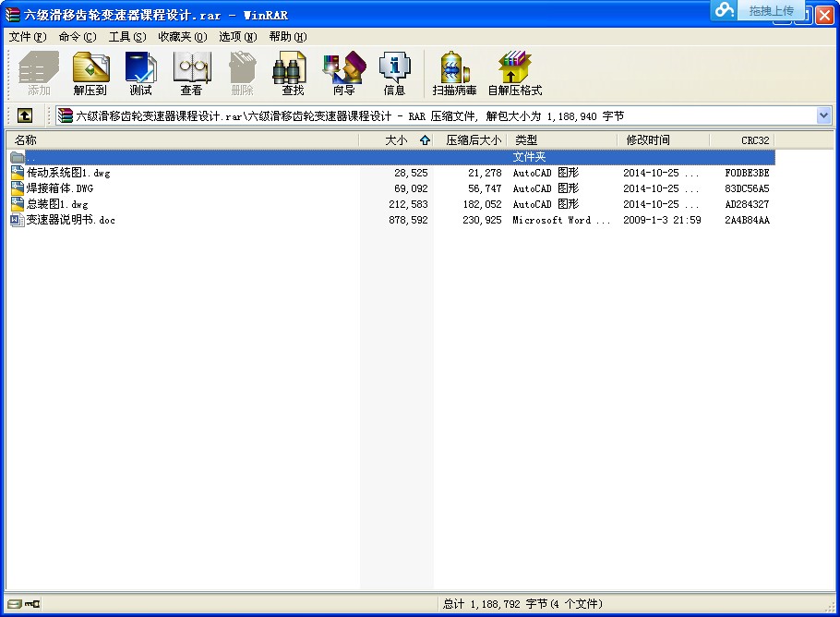Click CRC value AD284327
840x617 pixels.
tap(747, 204)
